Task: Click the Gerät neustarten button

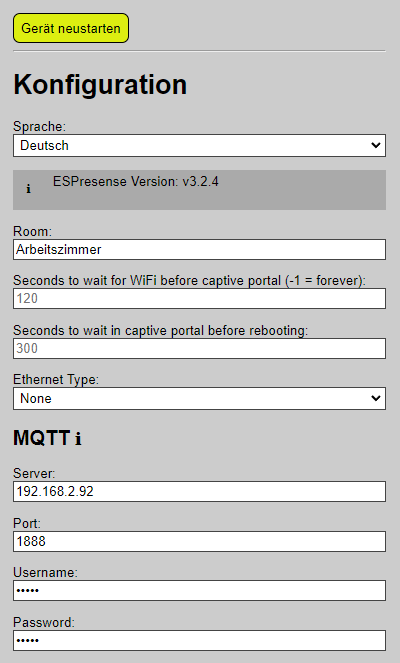Action: [71, 28]
